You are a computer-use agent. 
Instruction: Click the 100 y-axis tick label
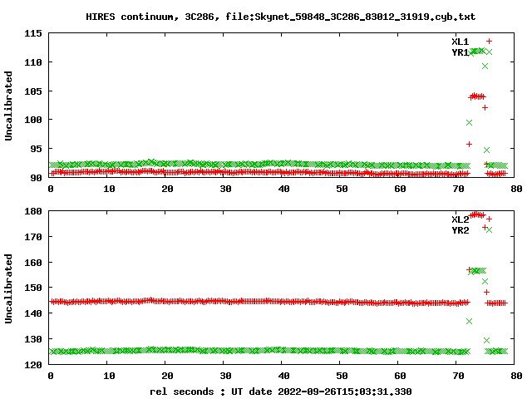[33, 120]
